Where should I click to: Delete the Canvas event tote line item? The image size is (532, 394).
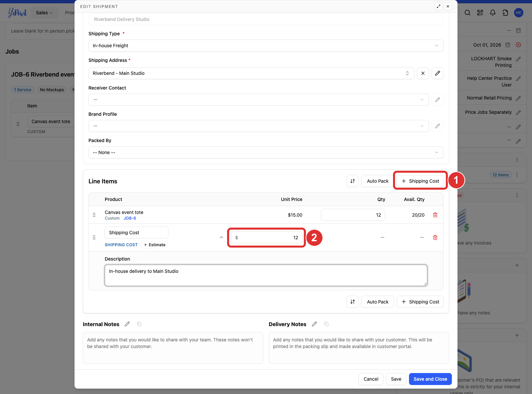[435, 215]
